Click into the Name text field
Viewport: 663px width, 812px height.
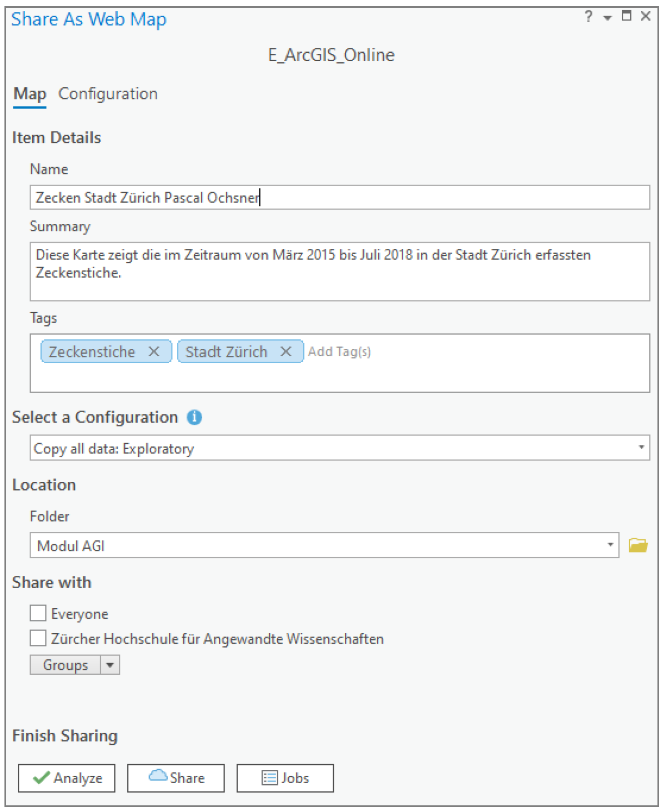pyautogui.click(x=339, y=198)
